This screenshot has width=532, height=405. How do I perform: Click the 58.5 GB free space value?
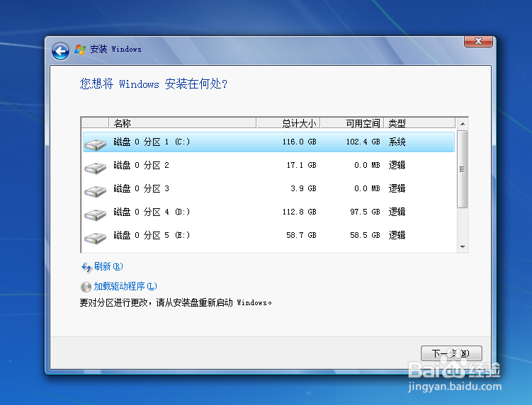pyautogui.click(x=365, y=235)
